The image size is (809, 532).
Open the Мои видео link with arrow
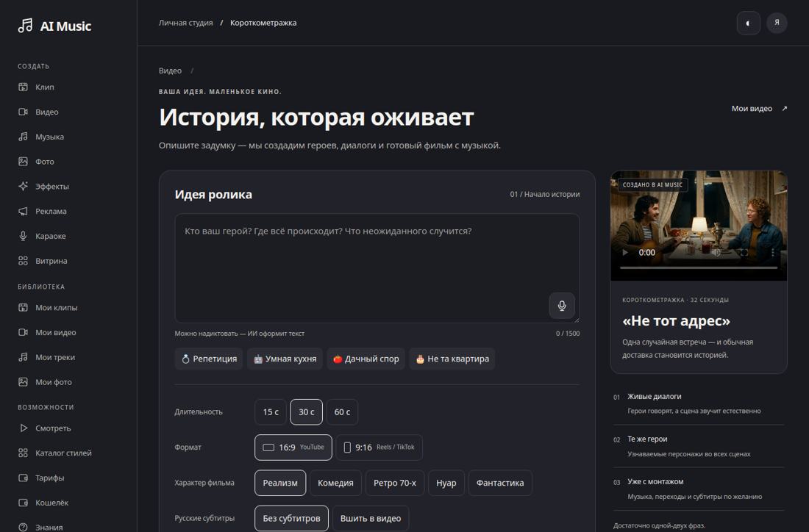759,108
